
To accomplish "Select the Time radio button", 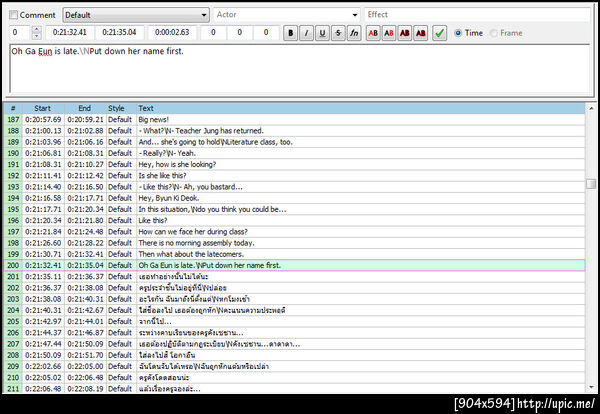I will [x=458, y=33].
